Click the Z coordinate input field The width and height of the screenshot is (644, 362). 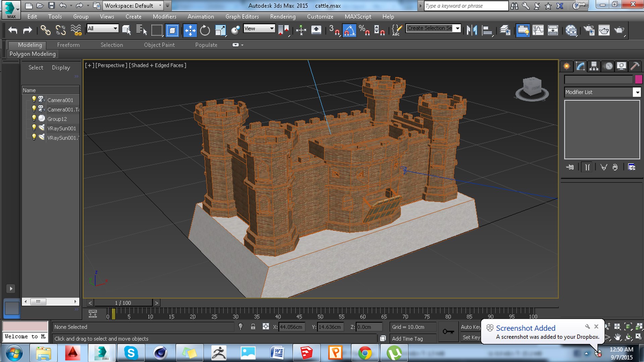(x=369, y=327)
